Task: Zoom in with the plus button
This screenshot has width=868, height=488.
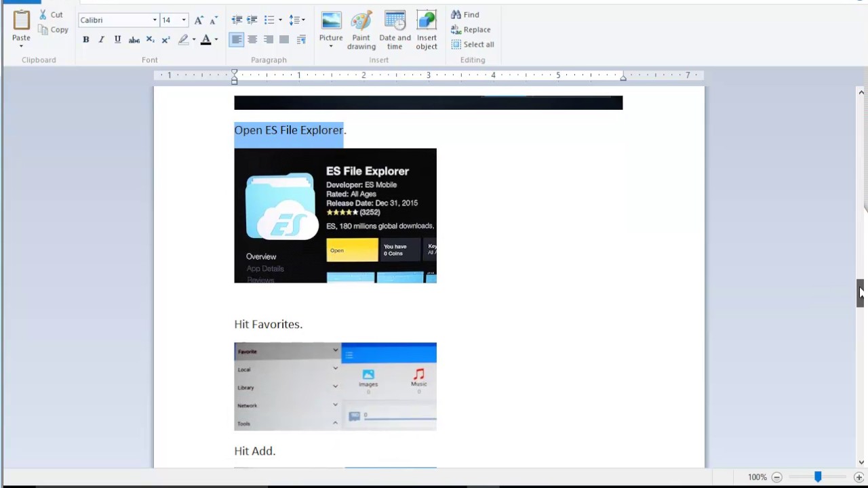Action: click(859, 477)
